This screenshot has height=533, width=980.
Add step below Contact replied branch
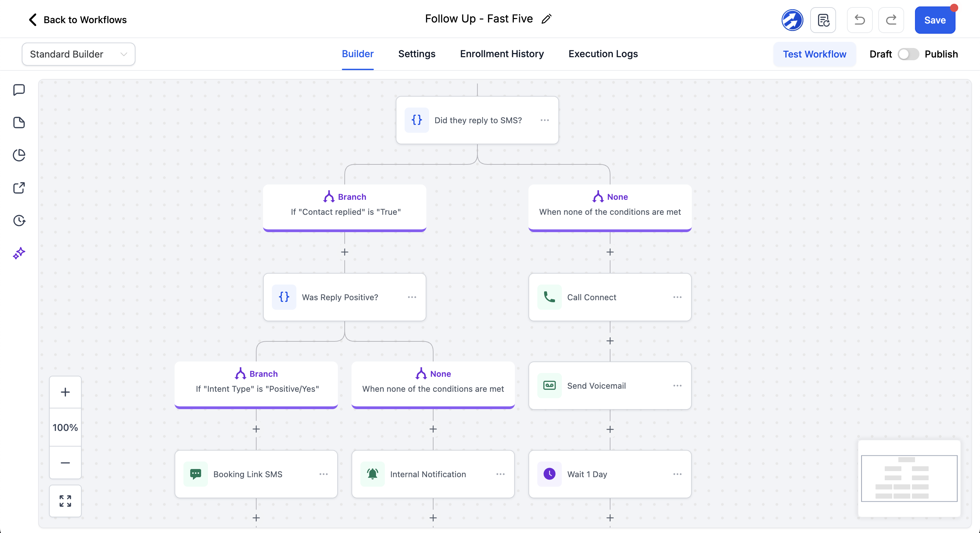[x=345, y=252]
